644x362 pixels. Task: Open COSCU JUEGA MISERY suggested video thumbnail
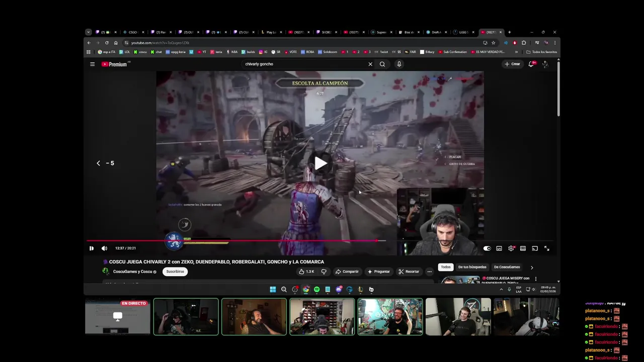tap(460, 280)
